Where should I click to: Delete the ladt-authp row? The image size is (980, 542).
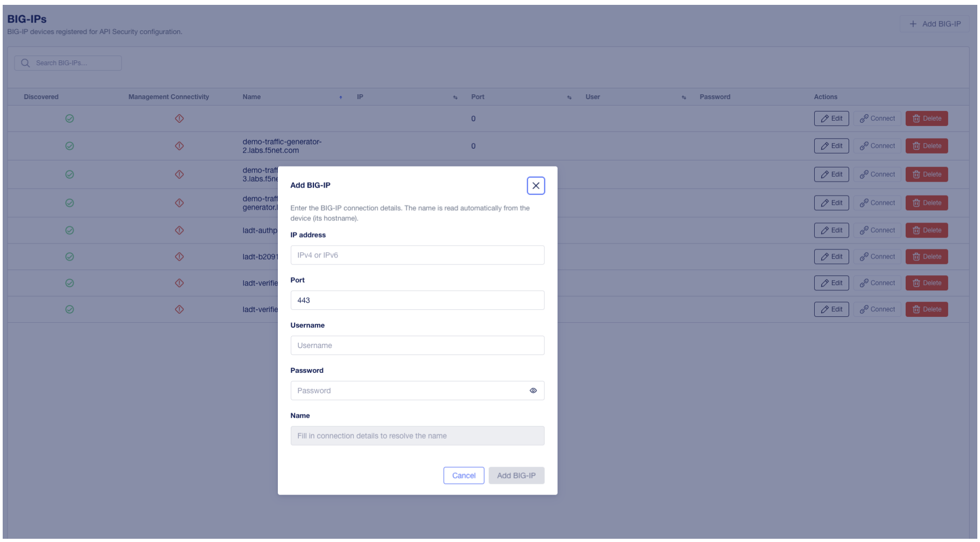point(926,231)
